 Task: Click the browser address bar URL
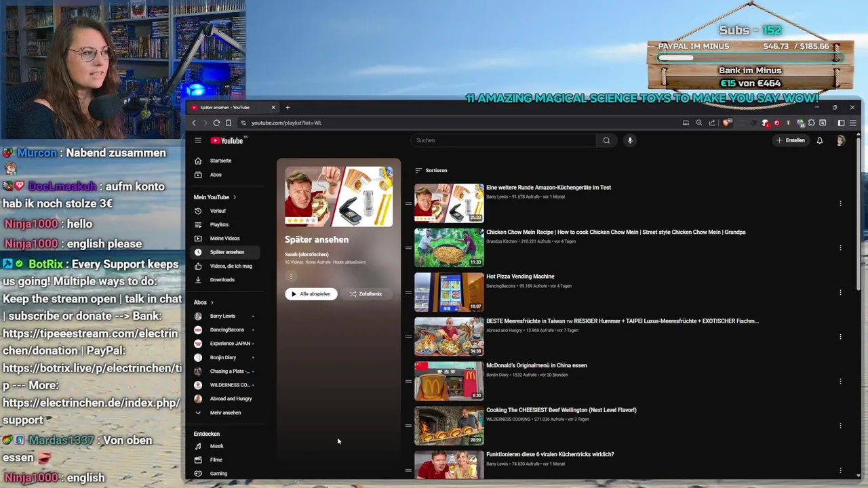coord(286,123)
